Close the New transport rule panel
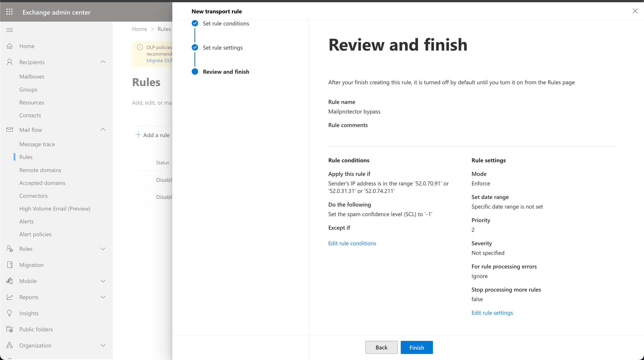This screenshot has width=644, height=360. coord(635,11)
